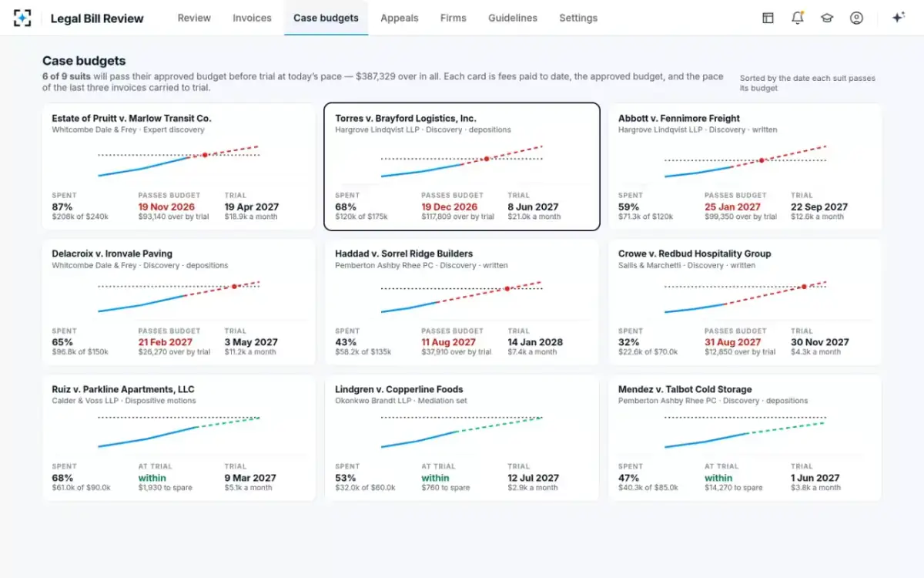The image size is (924, 578).
Task: Switch to the Invoices tab
Action: (252, 18)
